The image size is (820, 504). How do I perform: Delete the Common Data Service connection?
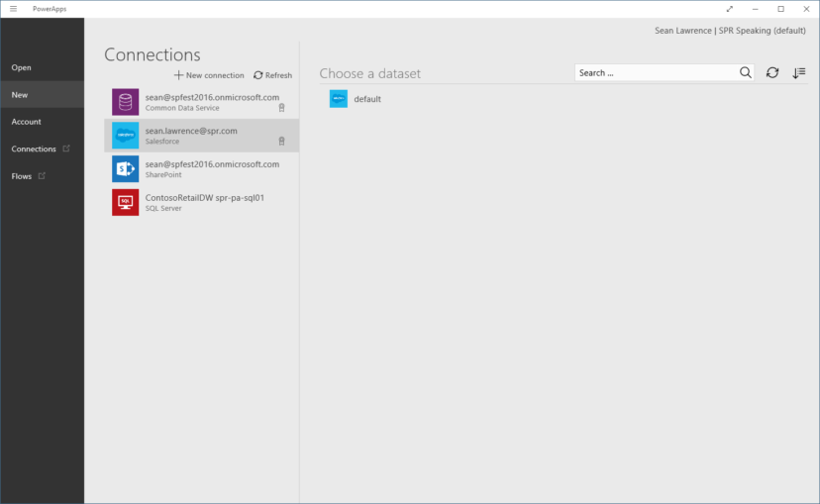pos(281,108)
